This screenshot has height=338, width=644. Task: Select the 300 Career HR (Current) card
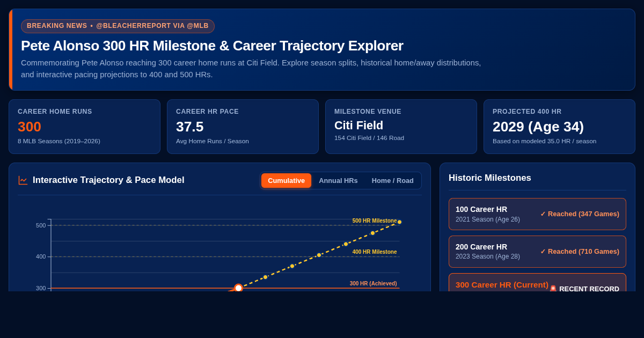click(537, 283)
